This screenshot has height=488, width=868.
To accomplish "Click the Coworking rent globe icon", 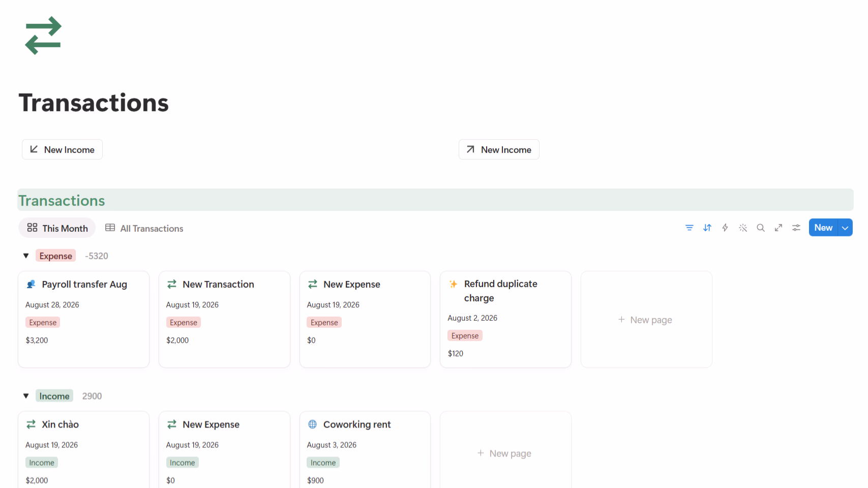I will 312,424.
